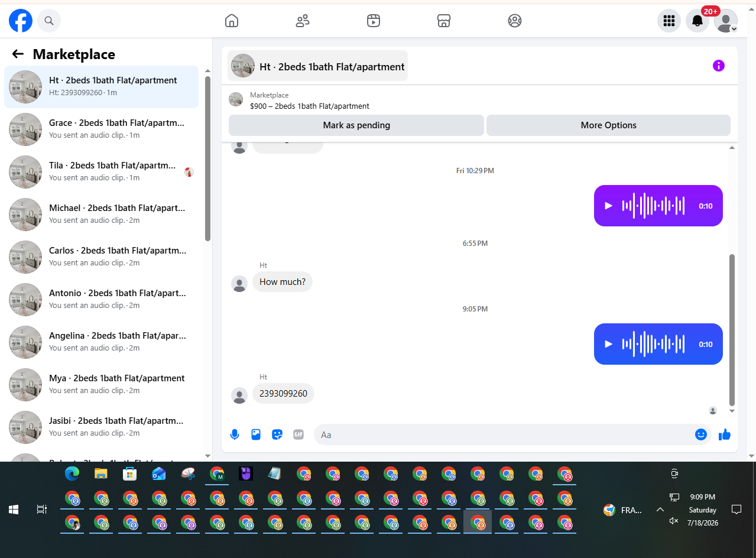Play the blue audio clip from 9:05 PM

[x=608, y=344]
